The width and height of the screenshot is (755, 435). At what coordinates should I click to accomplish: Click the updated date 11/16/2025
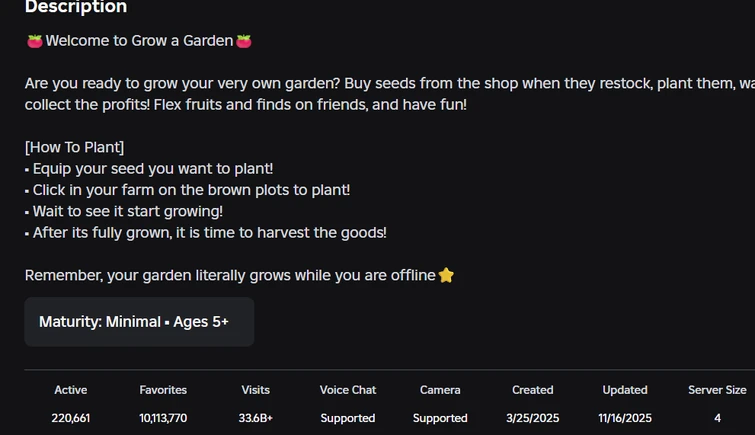(x=625, y=418)
